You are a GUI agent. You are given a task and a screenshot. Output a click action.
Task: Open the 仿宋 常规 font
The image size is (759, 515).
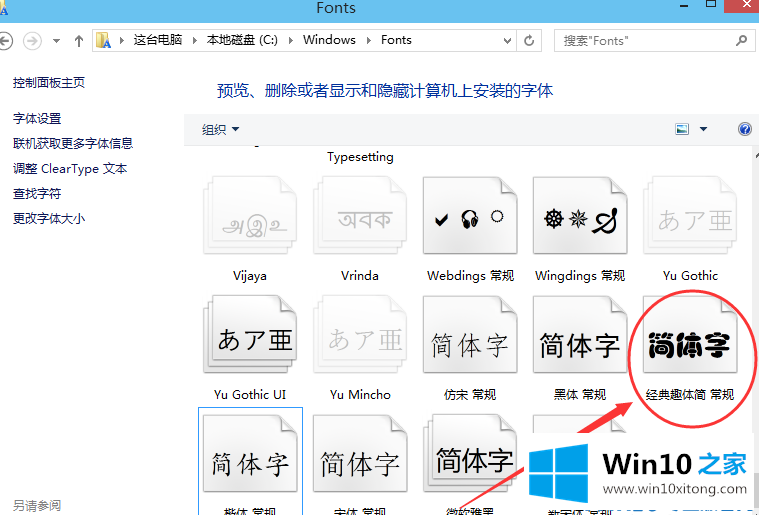469,340
